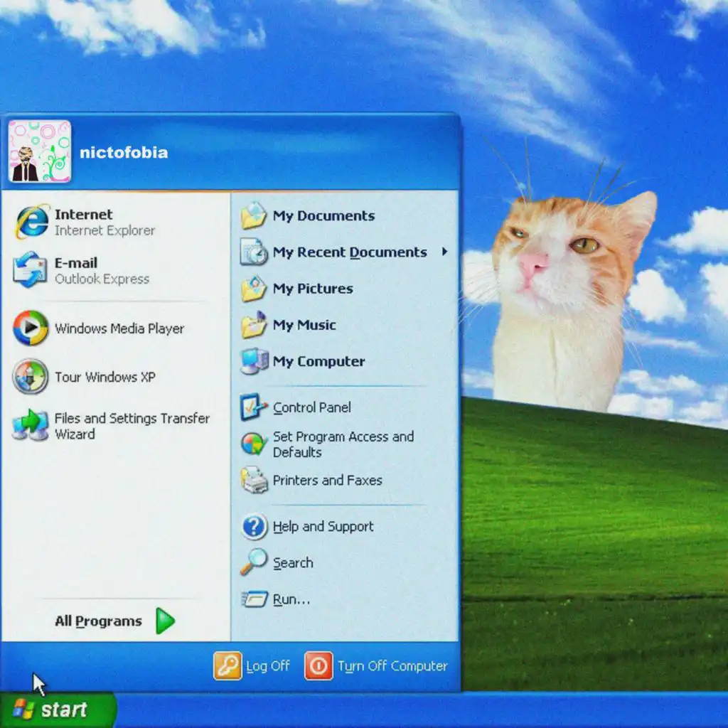
Task: Select the My Music label
Action: pyautogui.click(x=304, y=325)
